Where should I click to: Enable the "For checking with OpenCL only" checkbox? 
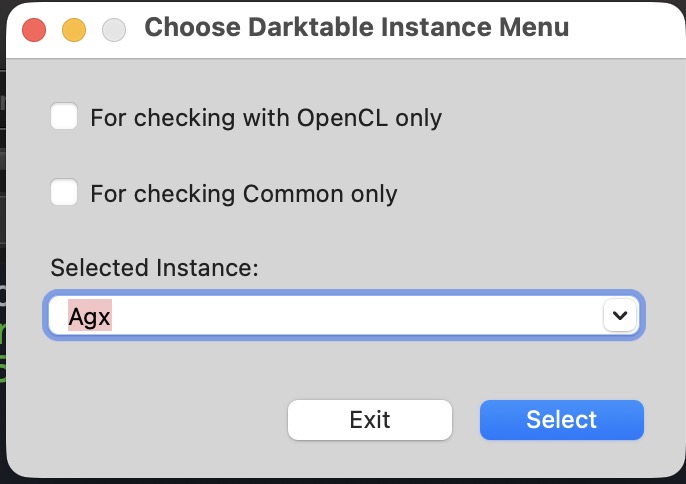(64, 117)
